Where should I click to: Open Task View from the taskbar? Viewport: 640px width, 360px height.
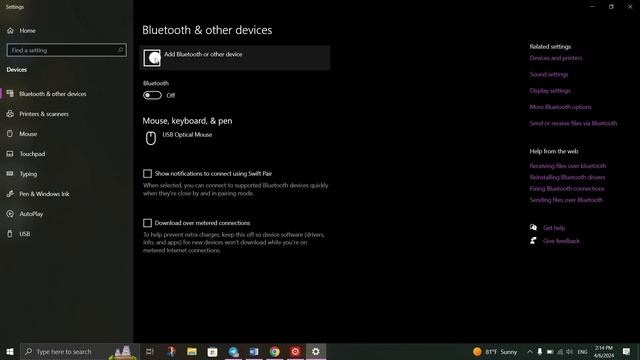click(x=150, y=351)
